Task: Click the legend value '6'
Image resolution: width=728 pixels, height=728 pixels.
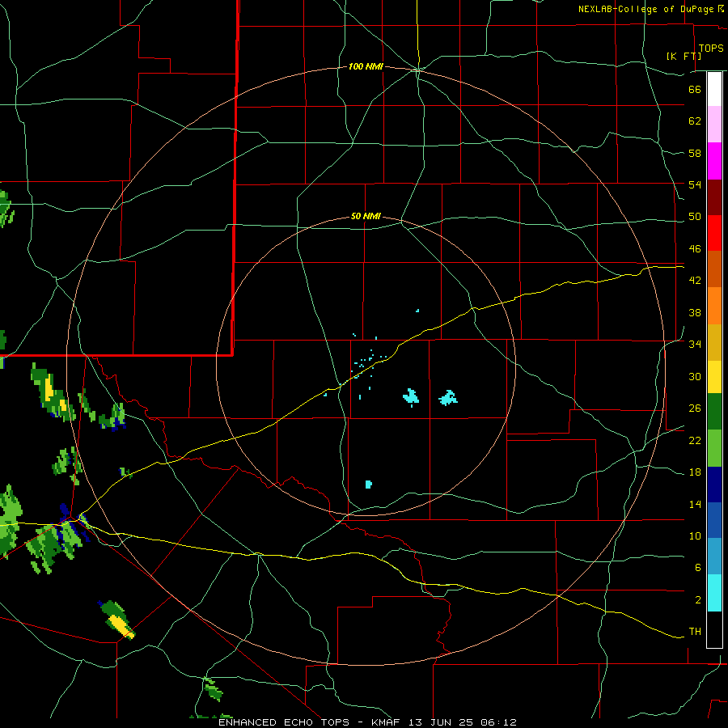Action: [698, 568]
